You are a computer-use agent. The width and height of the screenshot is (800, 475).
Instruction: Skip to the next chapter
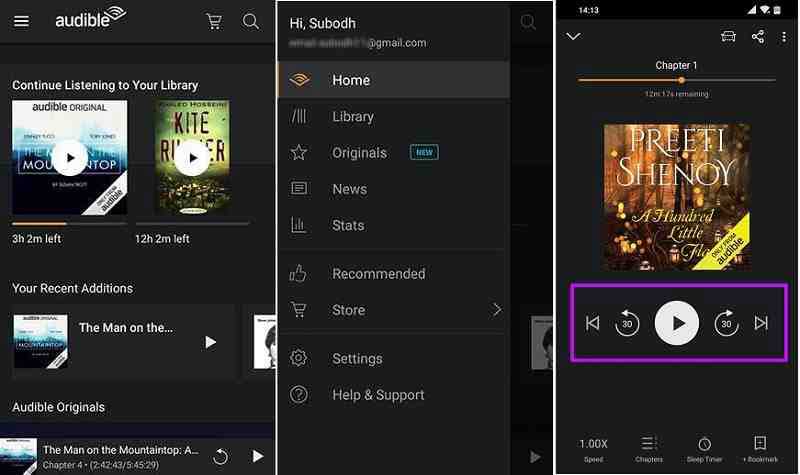[761, 323]
